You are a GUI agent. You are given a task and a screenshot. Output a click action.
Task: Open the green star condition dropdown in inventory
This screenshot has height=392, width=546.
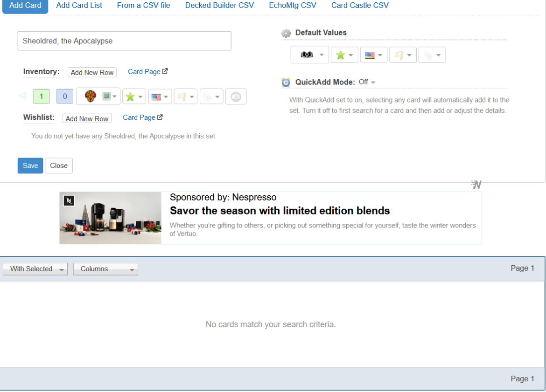coord(134,96)
